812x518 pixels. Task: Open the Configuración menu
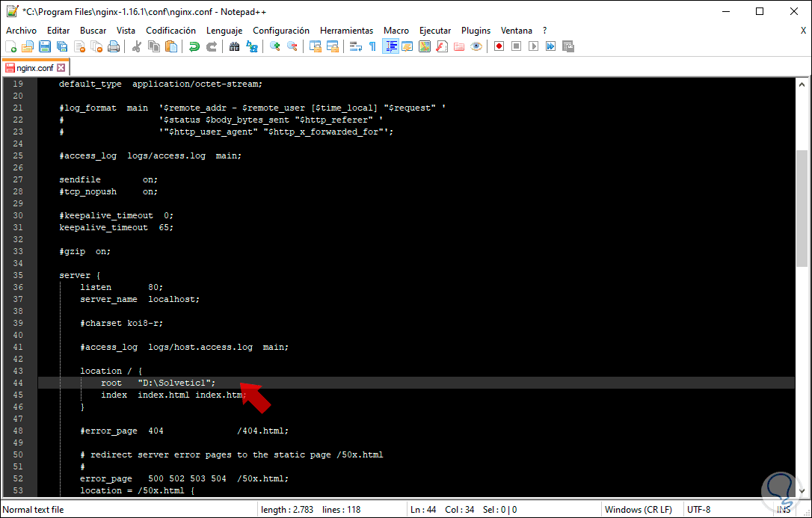[281, 31]
